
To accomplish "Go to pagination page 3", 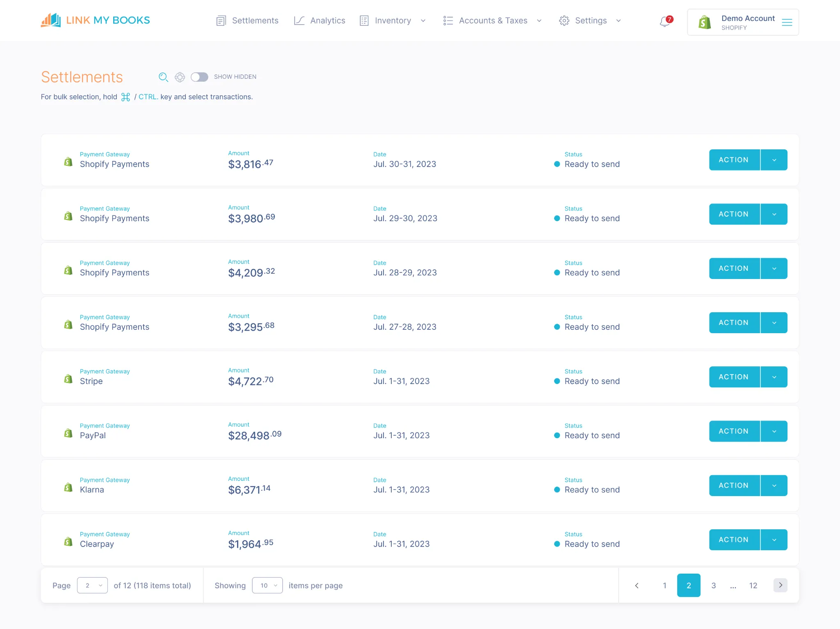I will click(x=713, y=586).
